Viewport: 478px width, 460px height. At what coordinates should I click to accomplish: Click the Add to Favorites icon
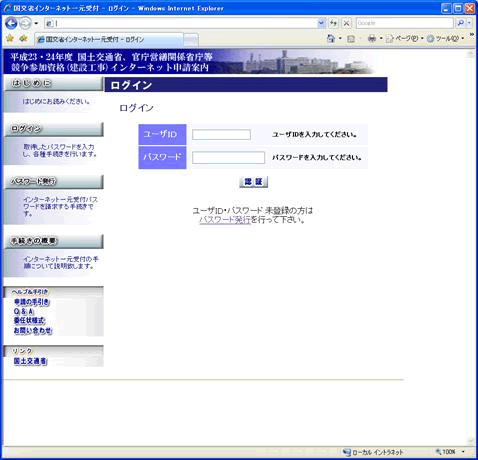[x=23, y=39]
